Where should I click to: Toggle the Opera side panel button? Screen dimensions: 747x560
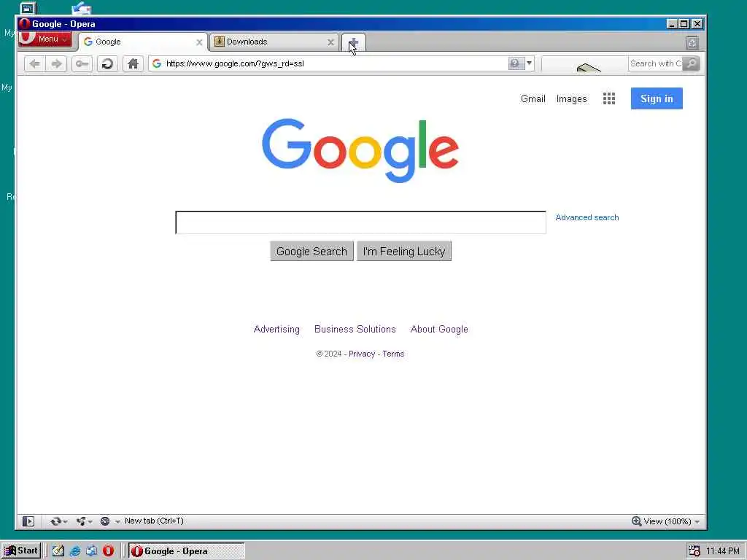[x=28, y=521]
